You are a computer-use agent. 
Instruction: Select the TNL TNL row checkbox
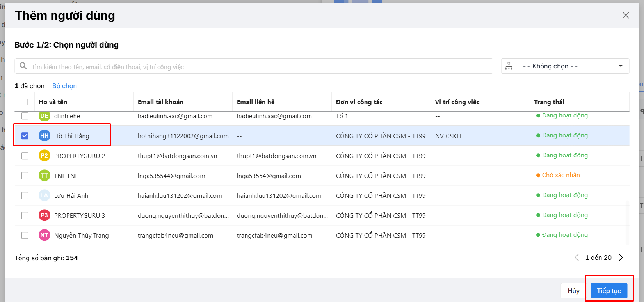[x=25, y=176]
